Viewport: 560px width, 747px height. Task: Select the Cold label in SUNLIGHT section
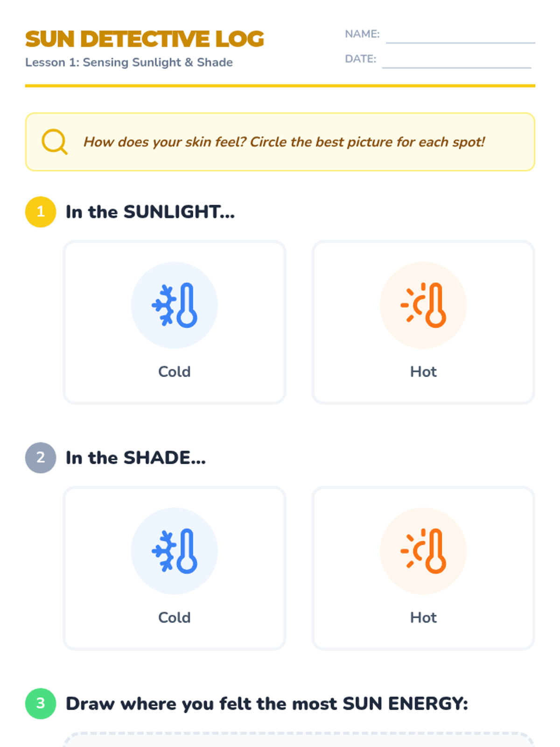coord(174,372)
